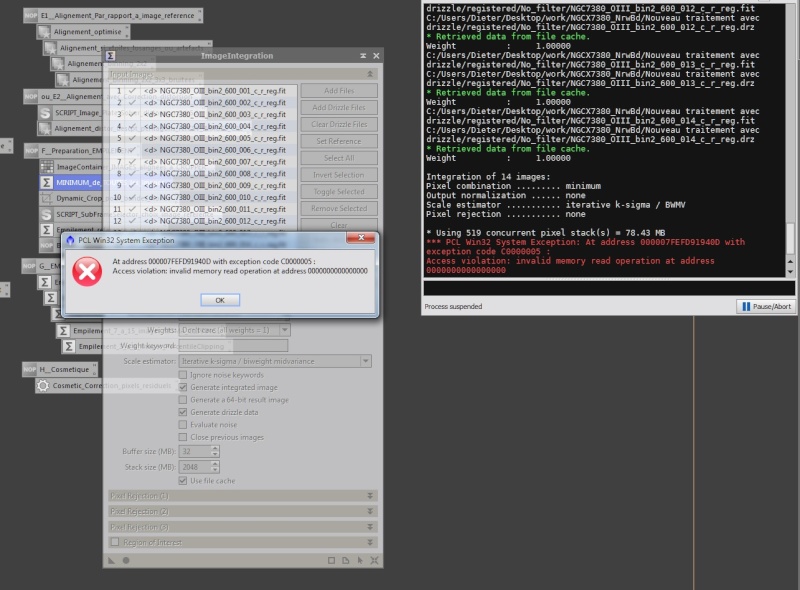This screenshot has height=590, width=800.
Task: Click the document icon in ImageIntegration bottom bar
Action: 346,560
